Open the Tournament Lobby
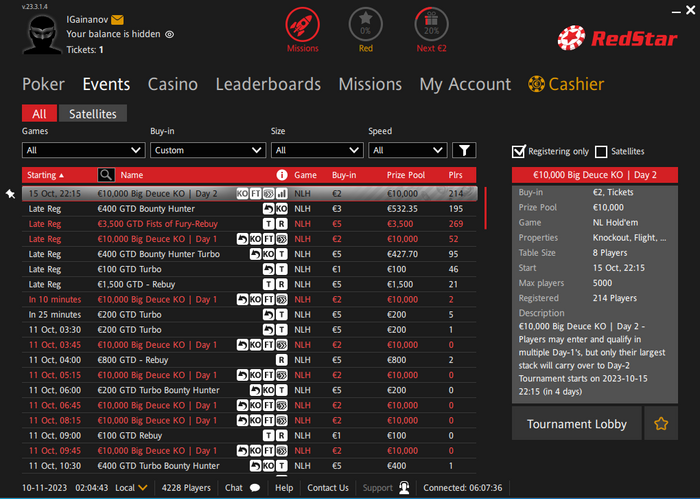Image resolution: width=700 pixels, height=499 pixels. (577, 423)
